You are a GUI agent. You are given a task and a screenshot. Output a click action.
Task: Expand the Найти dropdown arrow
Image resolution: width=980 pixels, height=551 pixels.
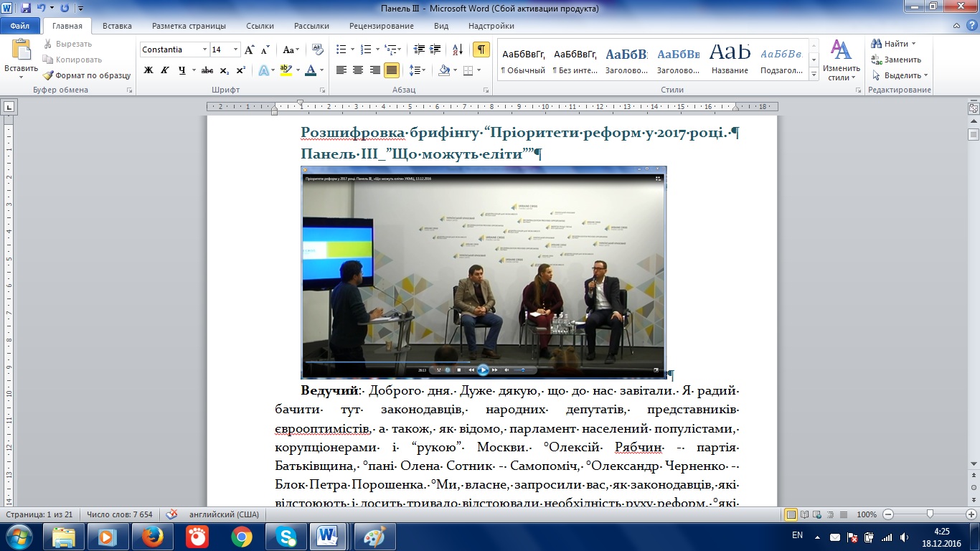coord(915,44)
